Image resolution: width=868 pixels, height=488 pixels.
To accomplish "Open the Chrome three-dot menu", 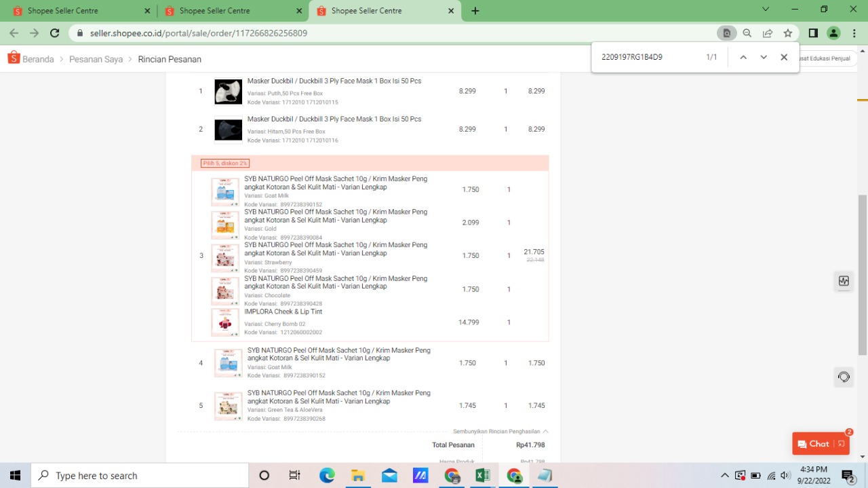I will (x=854, y=33).
